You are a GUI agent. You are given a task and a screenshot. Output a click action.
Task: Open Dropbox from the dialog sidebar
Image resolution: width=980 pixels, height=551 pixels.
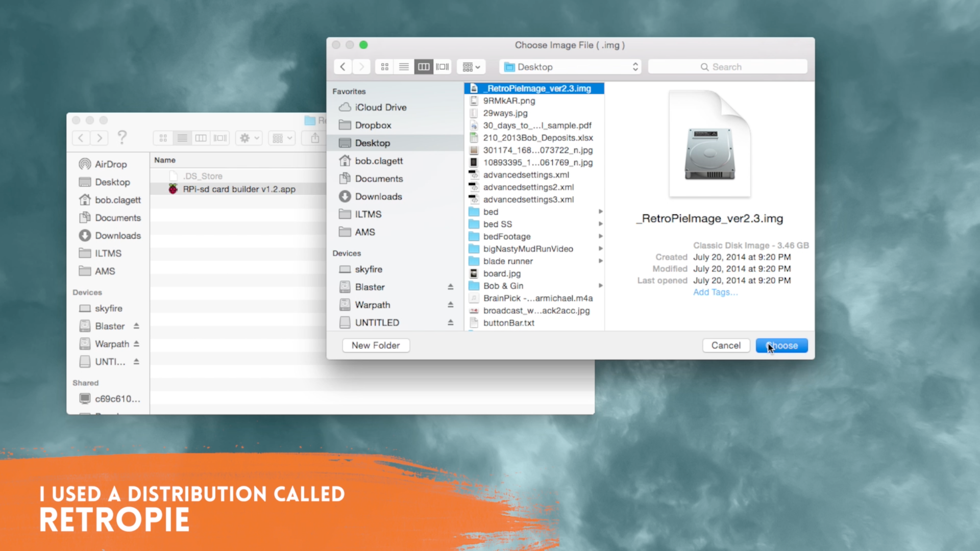pyautogui.click(x=373, y=125)
